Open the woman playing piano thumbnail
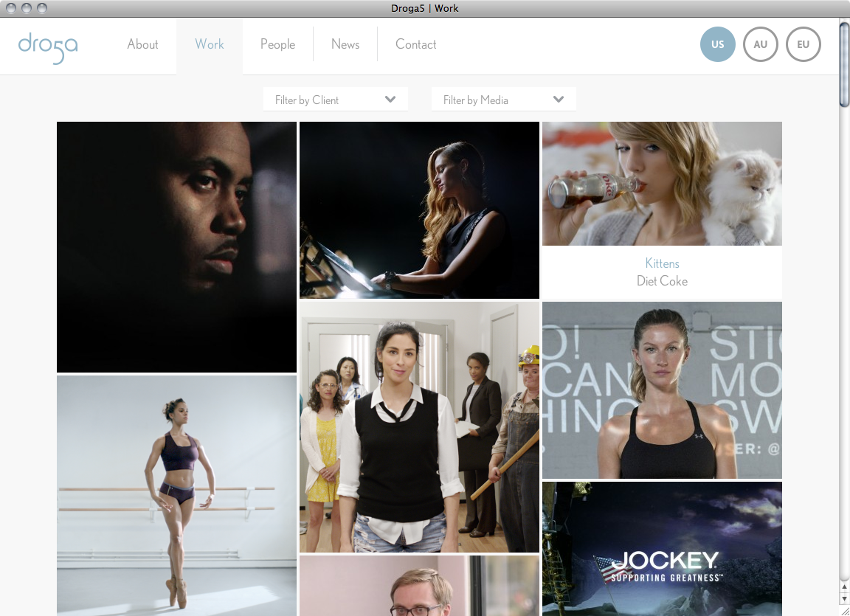The width and height of the screenshot is (850, 616). pyautogui.click(x=419, y=210)
